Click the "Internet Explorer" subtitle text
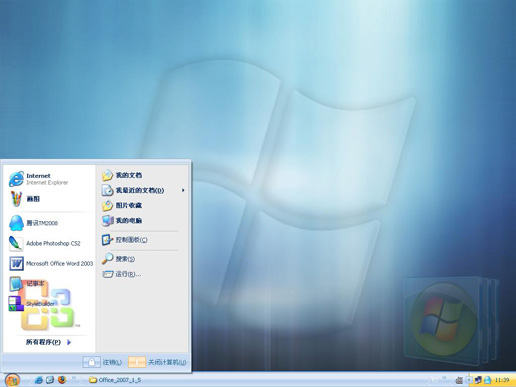 (47, 182)
